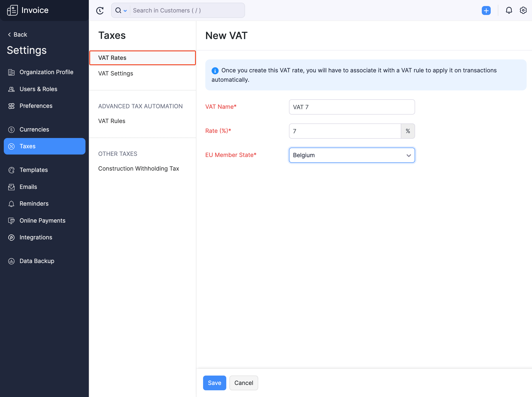The width and height of the screenshot is (532, 397).
Task: Open the VAT Rules section
Action: click(x=112, y=121)
